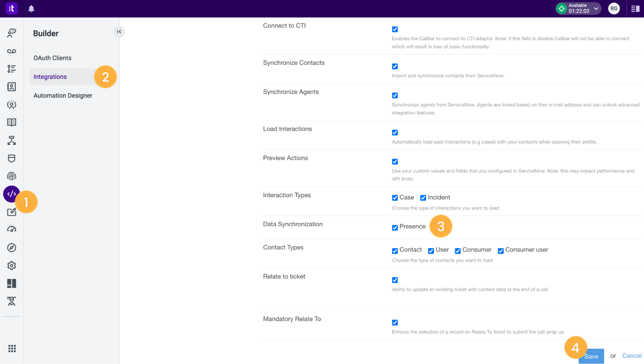The image size is (644, 364).
Task: Open the admin gear icon in sidebar
Action: pyautogui.click(x=12, y=265)
